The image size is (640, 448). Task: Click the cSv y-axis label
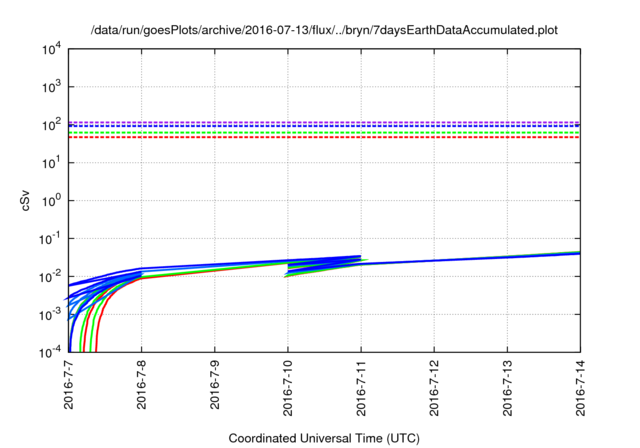pos(27,200)
